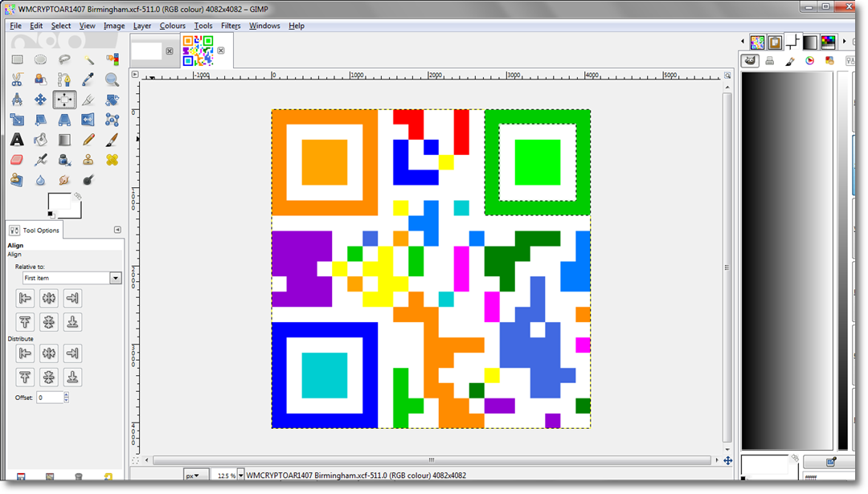
Task: Open the Colours menu
Action: pyautogui.click(x=172, y=26)
